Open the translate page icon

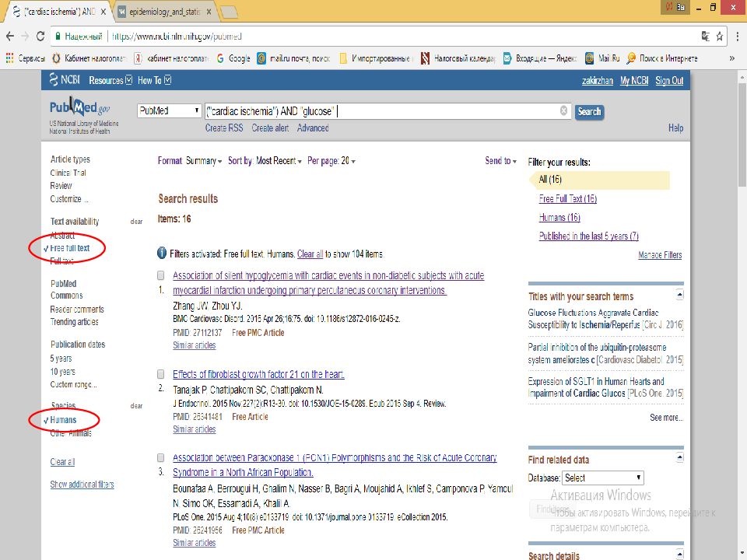pyautogui.click(x=706, y=37)
